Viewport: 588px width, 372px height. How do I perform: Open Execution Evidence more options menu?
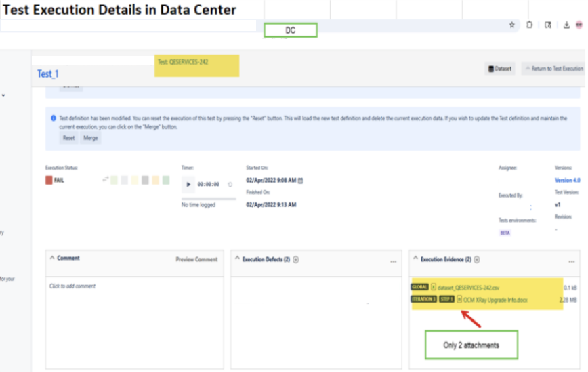point(571,262)
